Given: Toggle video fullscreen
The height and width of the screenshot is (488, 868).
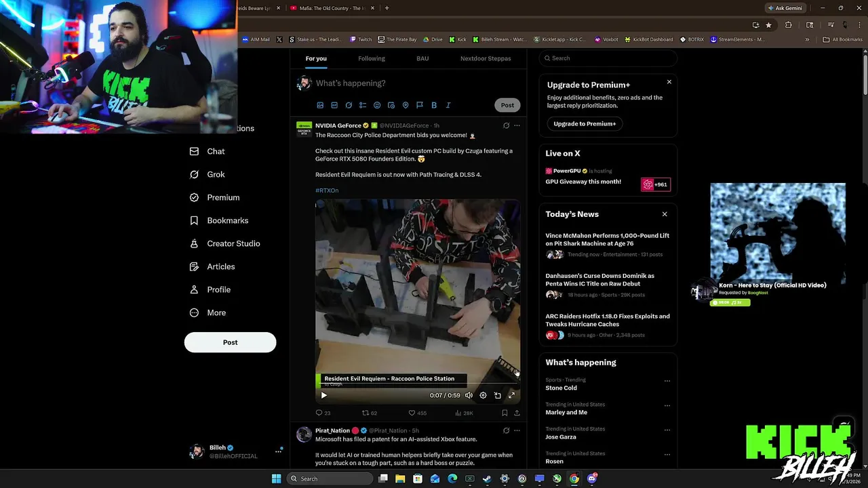Looking at the screenshot, I should 511,395.
